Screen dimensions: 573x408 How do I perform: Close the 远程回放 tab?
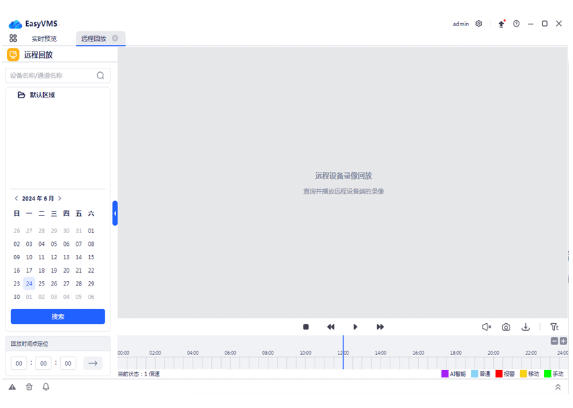pos(115,38)
